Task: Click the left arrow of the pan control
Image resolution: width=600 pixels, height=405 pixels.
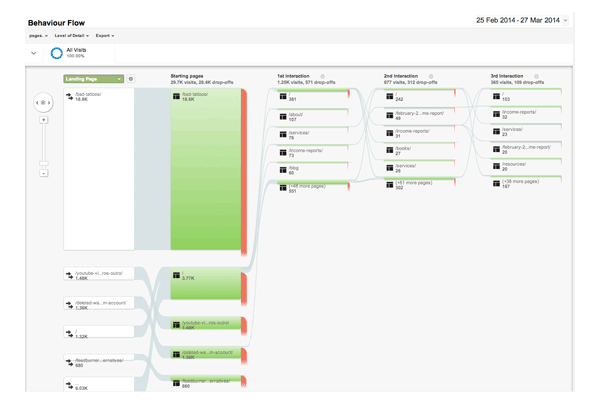Action: (37, 103)
